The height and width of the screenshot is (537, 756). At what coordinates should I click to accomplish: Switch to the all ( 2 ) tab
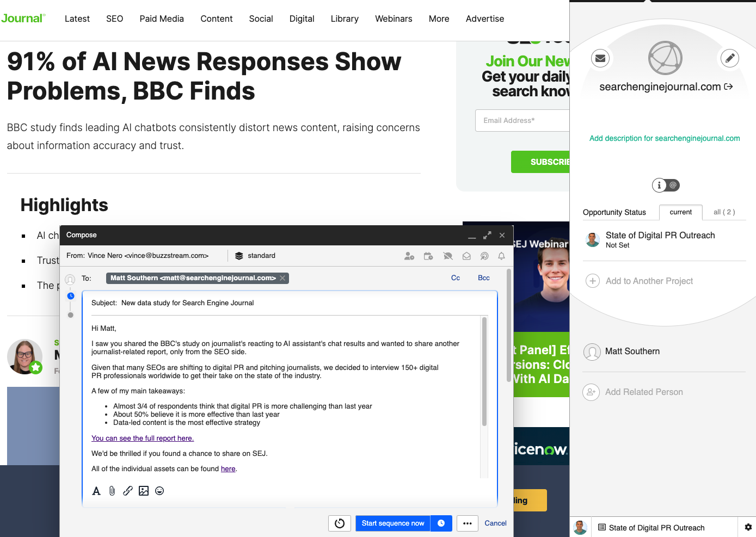(x=724, y=212)
